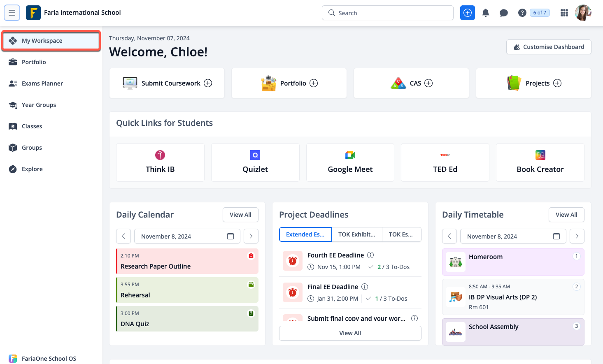Go to previous day in Daily Calendar
The height and width of the screenshot is (364, 603).
(x=123, y=236)
